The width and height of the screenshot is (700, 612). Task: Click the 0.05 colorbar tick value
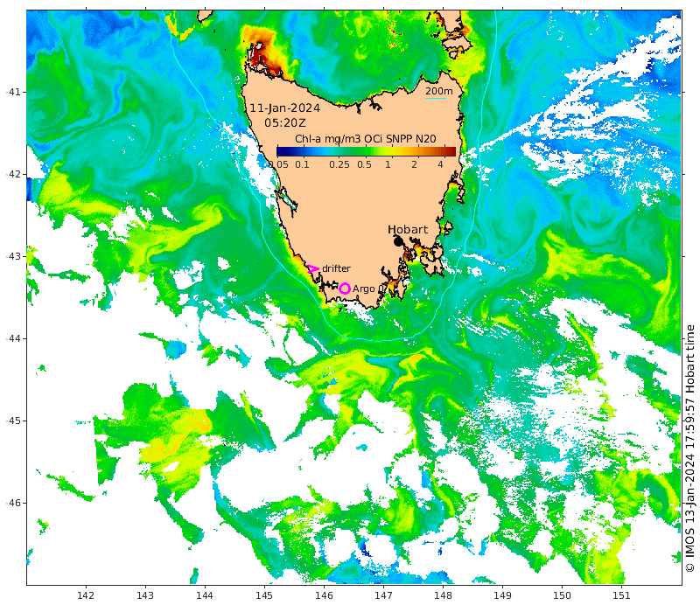point(279,164)
